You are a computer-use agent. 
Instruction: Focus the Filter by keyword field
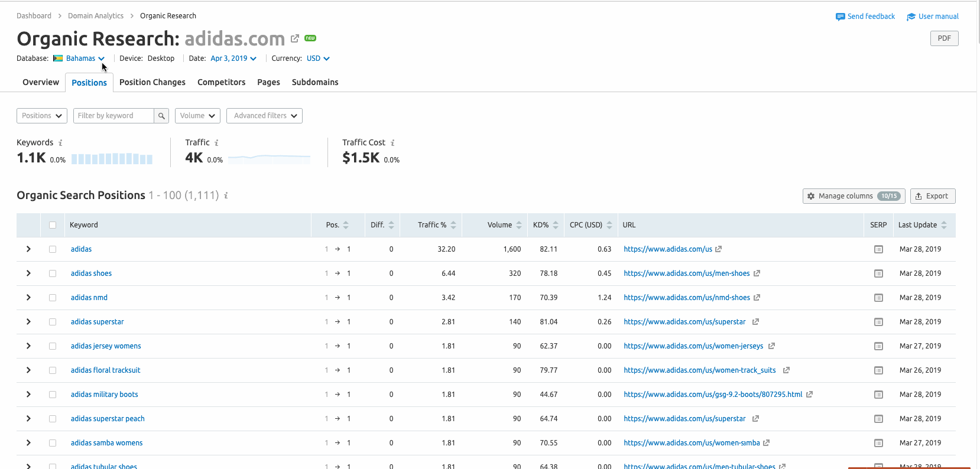click(x=113, y=116)
